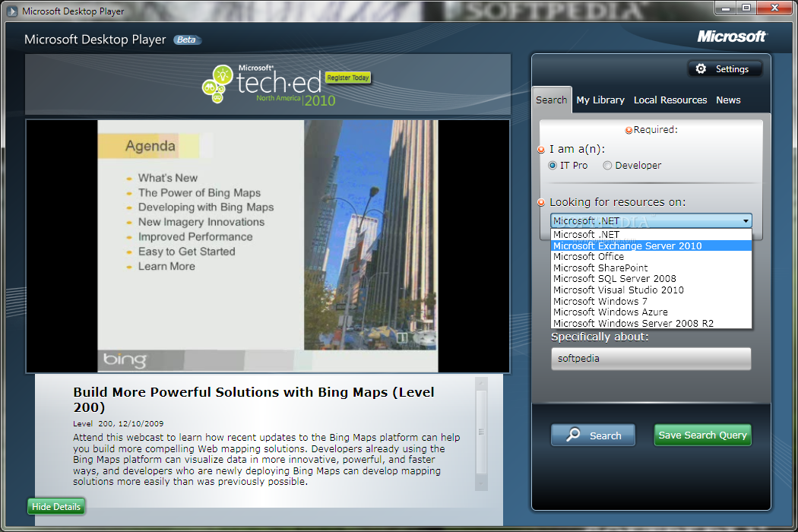This screenshot has width=798, height=532.
Task: Open the News tab
Action: 728,100
